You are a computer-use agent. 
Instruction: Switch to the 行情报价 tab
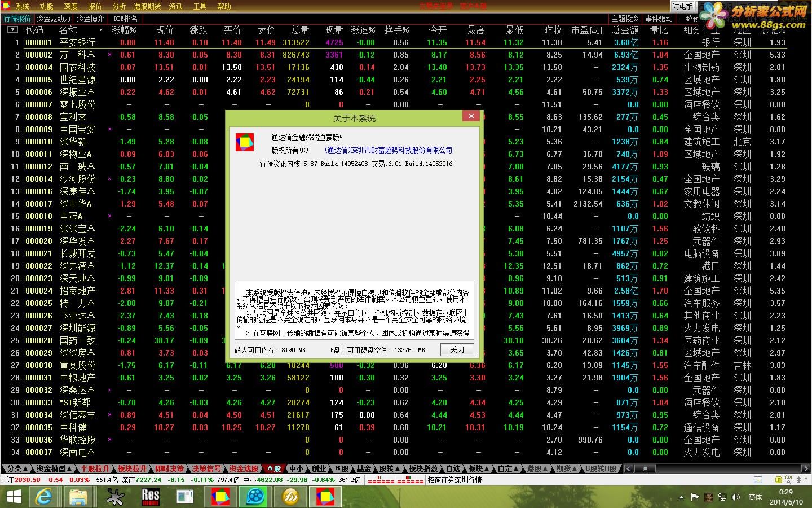click(x=17, y=19)
